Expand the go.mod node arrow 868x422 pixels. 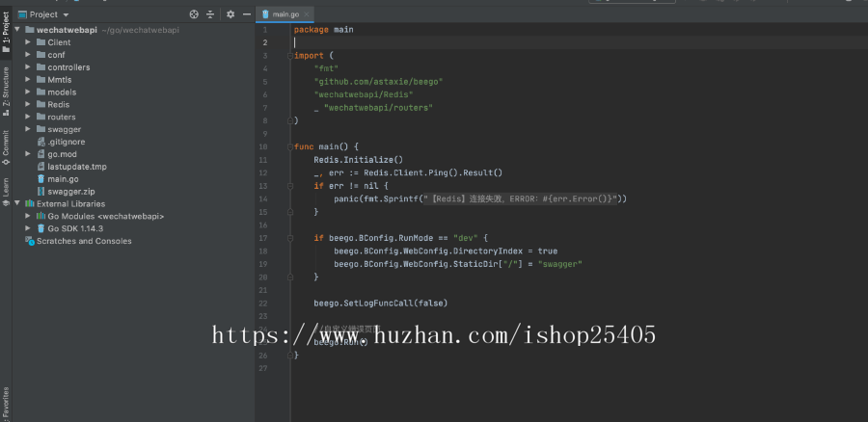pos(28,154)
